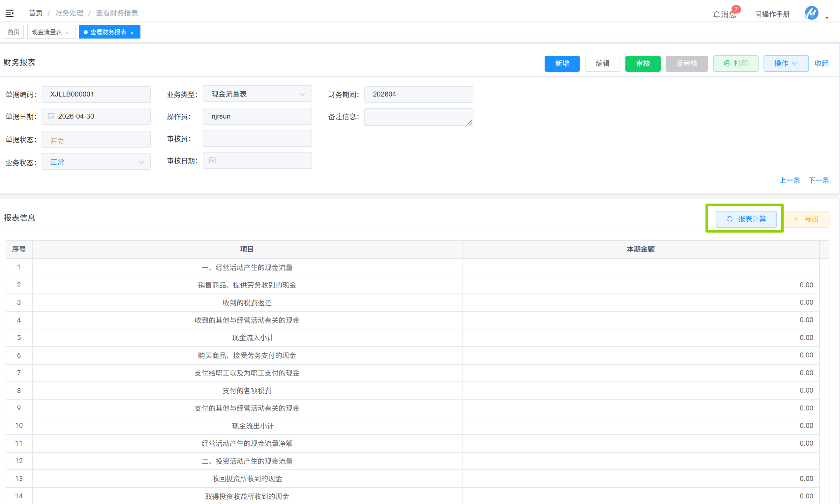The width and height of the screenshot is (840, 504).
Task: Focus the 审核员 field
Action: [257, 139]
